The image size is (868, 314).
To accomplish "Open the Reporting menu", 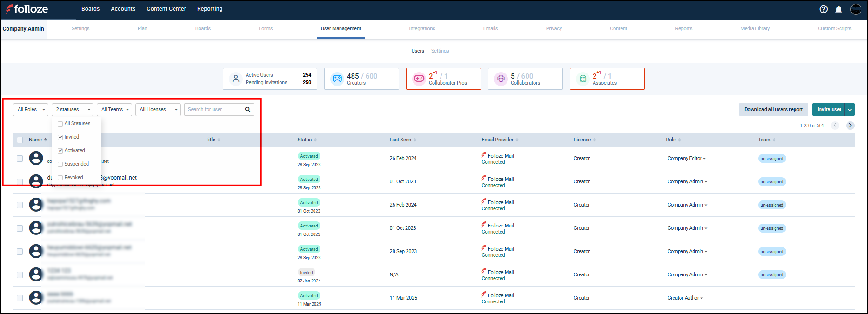I will [210, 9].
